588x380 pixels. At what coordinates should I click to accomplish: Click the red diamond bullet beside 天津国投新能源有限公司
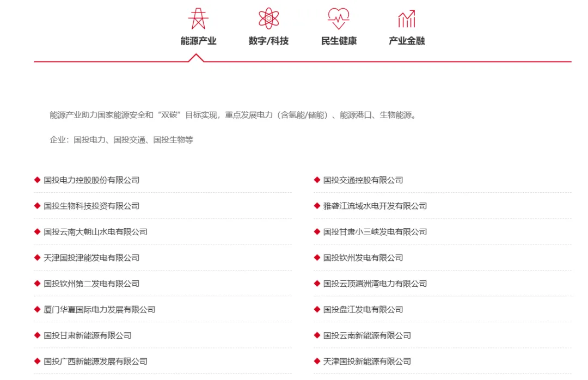(317, 361)
